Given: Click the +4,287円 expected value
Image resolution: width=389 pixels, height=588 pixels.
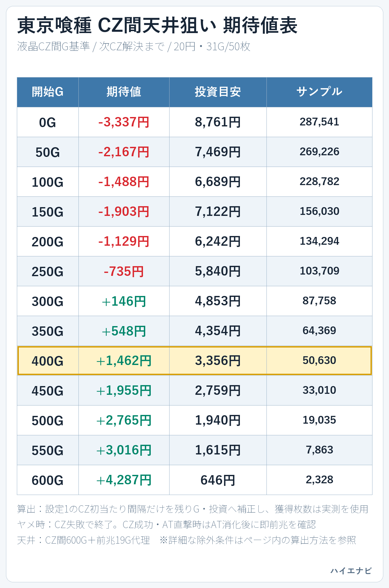Looking at the screenshot, I should click(x=124, y=480).
